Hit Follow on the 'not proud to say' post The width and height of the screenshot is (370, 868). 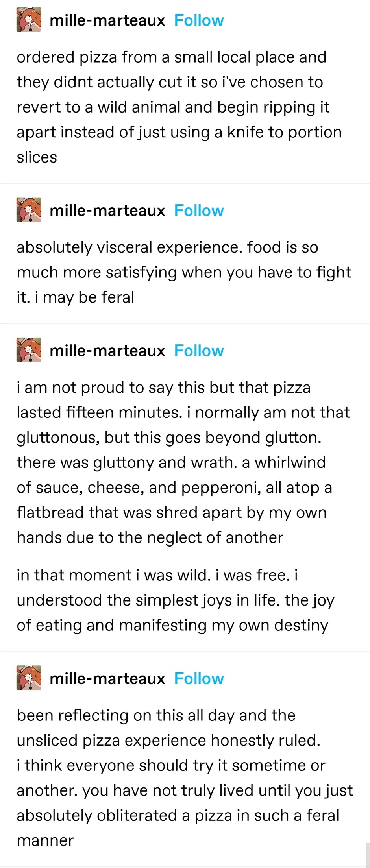[x=199, y=350]
